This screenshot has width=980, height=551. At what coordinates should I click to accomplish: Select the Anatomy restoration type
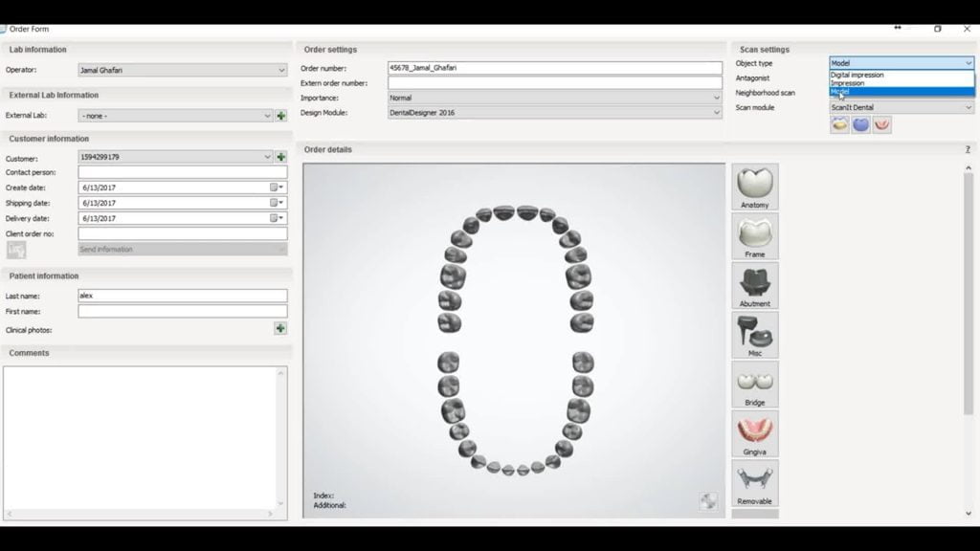tap(754, 186)
